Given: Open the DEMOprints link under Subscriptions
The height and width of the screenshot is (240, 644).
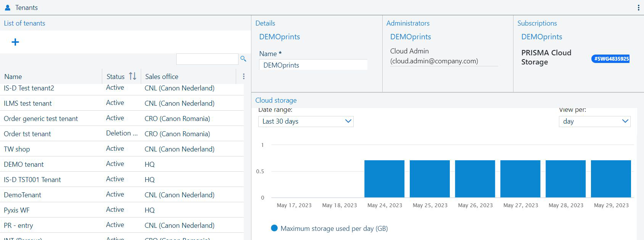Looking at the screenshot, I should tap(541, 37).
